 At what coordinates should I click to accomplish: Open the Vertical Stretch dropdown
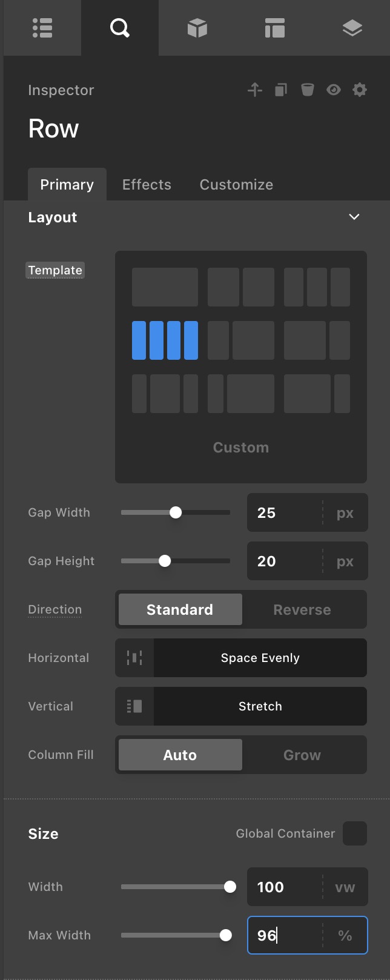click(x=260, y=706)
